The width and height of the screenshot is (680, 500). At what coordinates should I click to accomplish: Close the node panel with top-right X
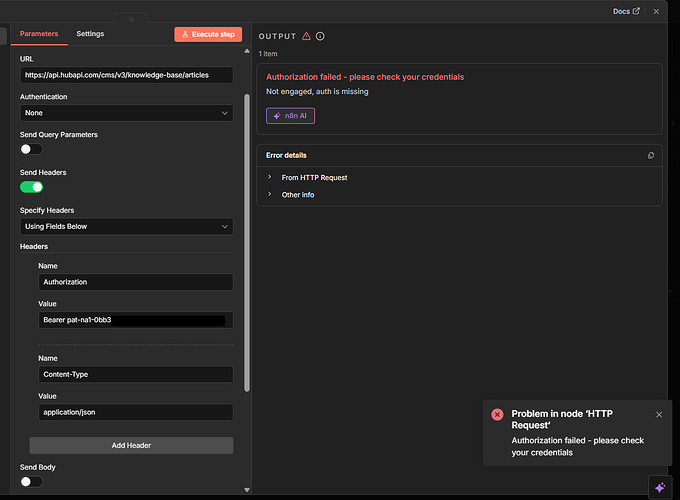[x=656, y=11]
